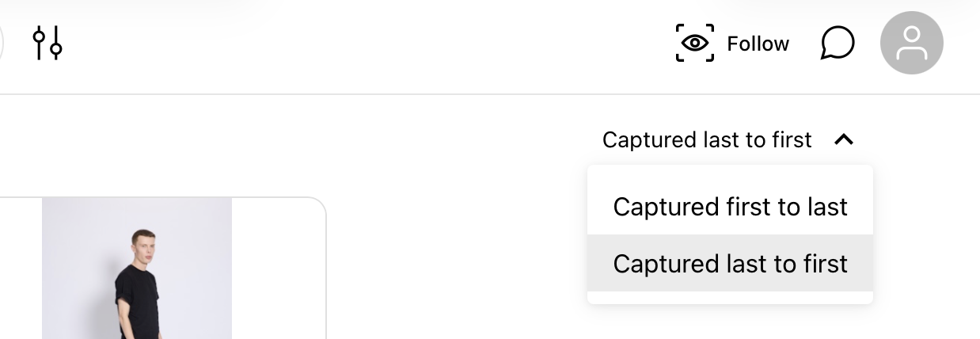Choose highlighted "Captured last to first" menu option

tap(730, 263)
